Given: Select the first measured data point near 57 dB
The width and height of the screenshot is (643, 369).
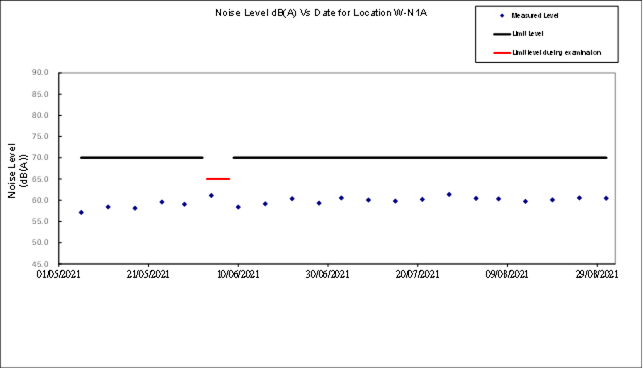Looking at the screenshot, I should (81, 212).
